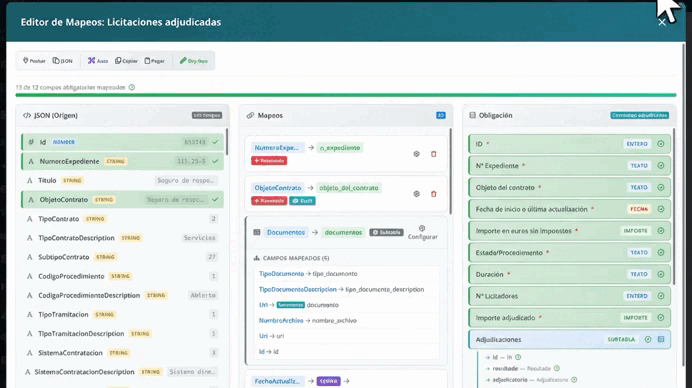Click the Subtabla badge on Documentos mapping
Viewport: 692px width, 388px height.
[386, 232]
